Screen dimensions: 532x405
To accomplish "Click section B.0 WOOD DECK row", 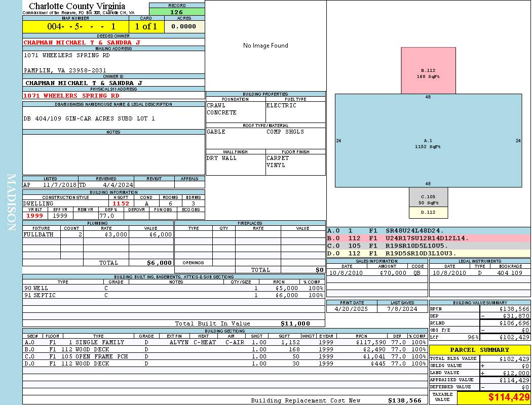I will coord(225,349).
